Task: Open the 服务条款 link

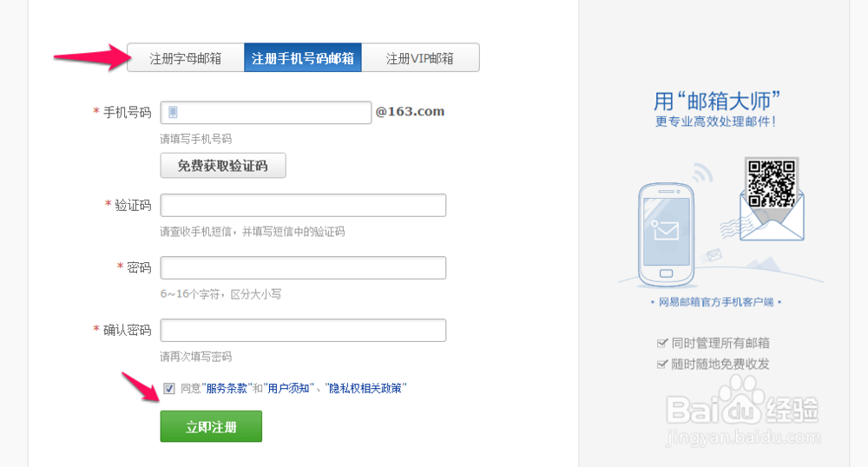Action: point(227,388)
